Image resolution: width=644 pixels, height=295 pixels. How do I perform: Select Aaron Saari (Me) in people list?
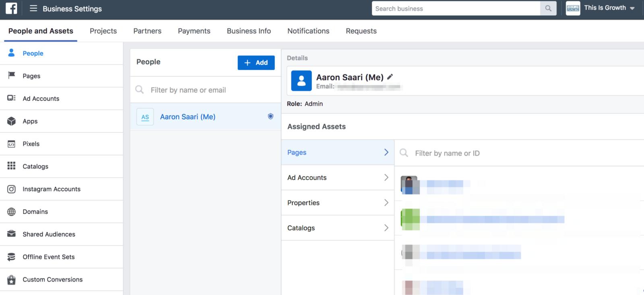[205, 117]
